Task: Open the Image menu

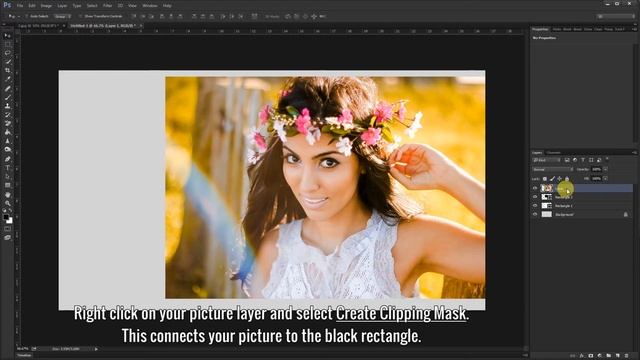Action: (x=46, y=6)
